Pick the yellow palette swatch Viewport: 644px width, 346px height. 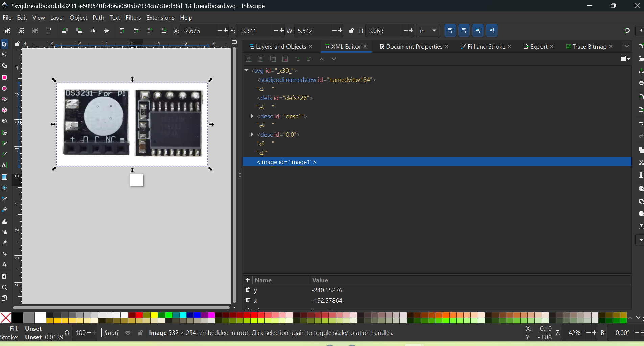point(154,315)
